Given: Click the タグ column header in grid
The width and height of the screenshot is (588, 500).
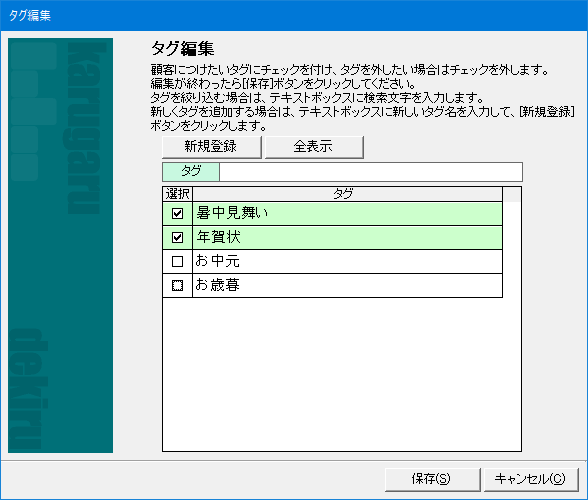Looking at the screenshot, I should pyautogui.click(x=347, y=194).
